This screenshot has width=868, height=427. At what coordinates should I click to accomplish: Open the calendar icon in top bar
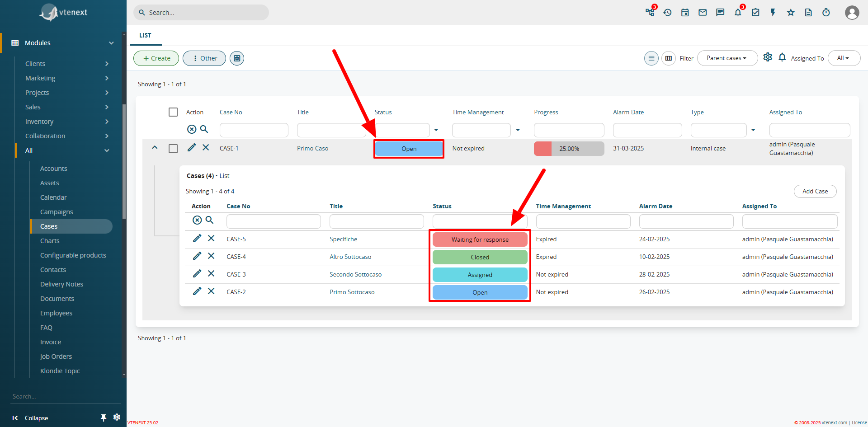pos(685,12)
